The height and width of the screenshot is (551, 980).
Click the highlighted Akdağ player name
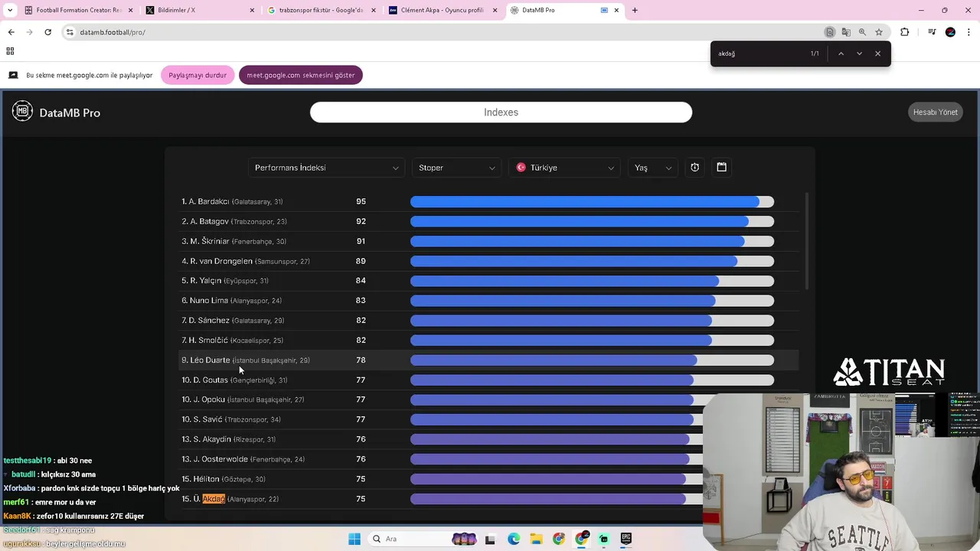214,499
